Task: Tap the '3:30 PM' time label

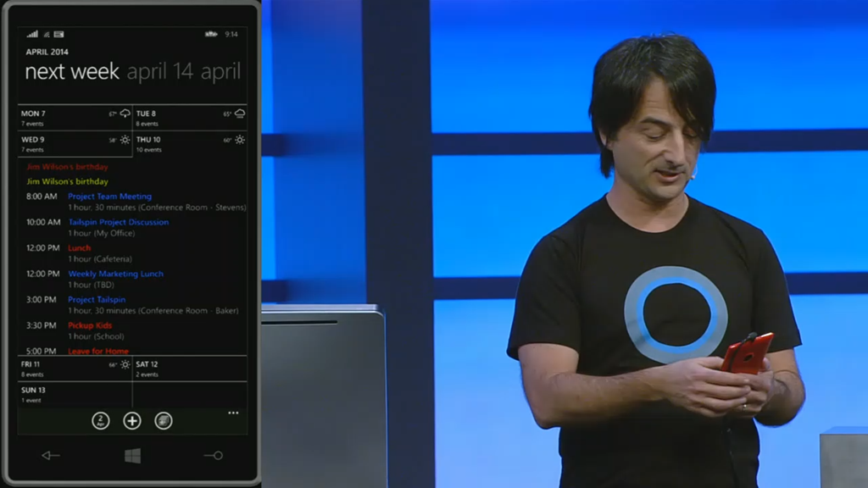Action: coord(41,325)
